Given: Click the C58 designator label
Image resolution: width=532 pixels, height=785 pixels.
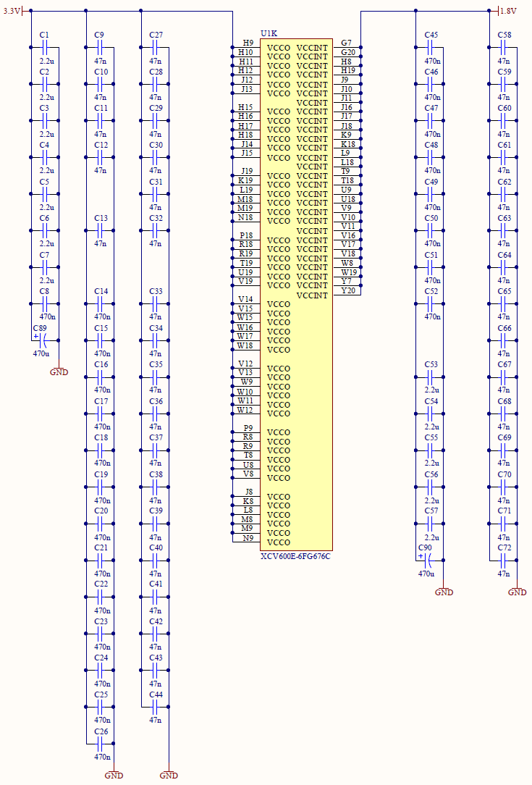Looking at the screenshot, I should point(504,35).
